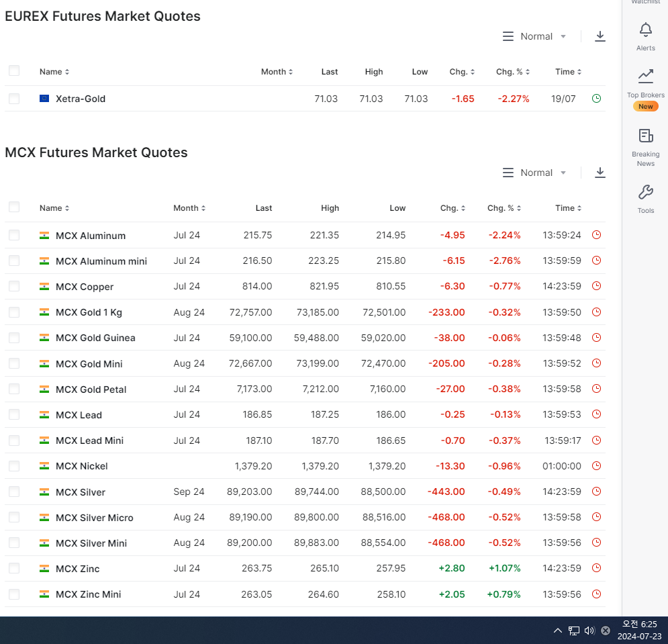Click clock icon in MCX Nickel row
Screen dimensions: 668x644
tap(596, 466)
